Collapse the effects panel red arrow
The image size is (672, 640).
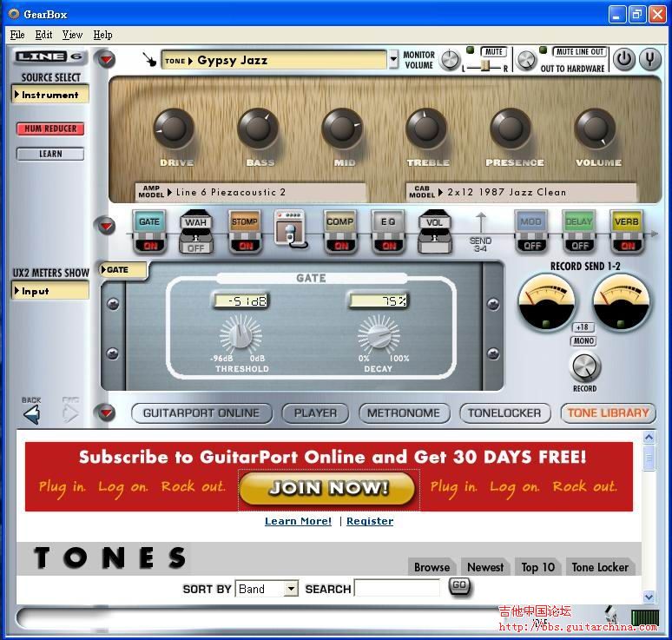[x=106, y=226]
